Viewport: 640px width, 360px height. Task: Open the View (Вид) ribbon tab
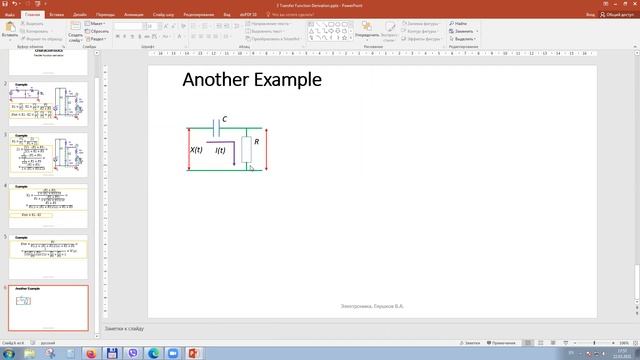tap(227, 14)
